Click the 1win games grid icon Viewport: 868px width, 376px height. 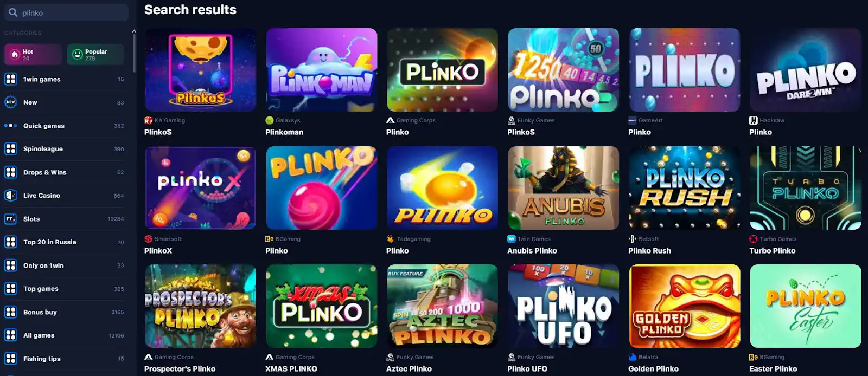pyautogui.click(x=10, y=79)
